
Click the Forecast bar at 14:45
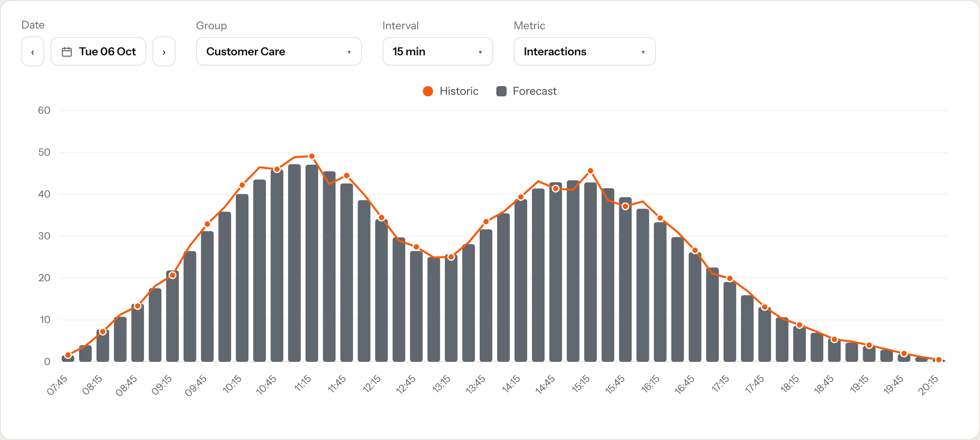point(556,272)
